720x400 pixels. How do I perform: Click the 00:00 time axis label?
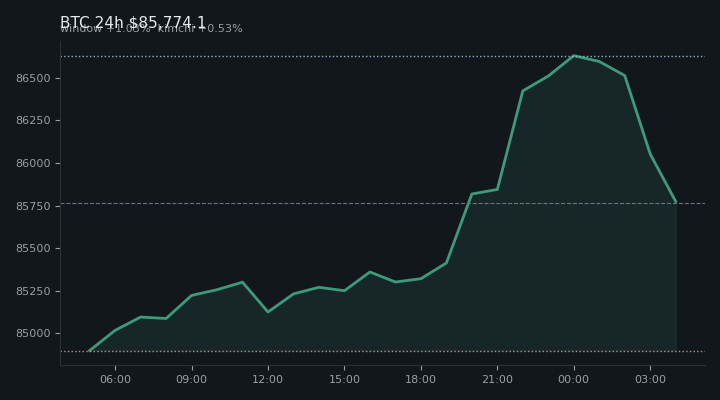574,379
